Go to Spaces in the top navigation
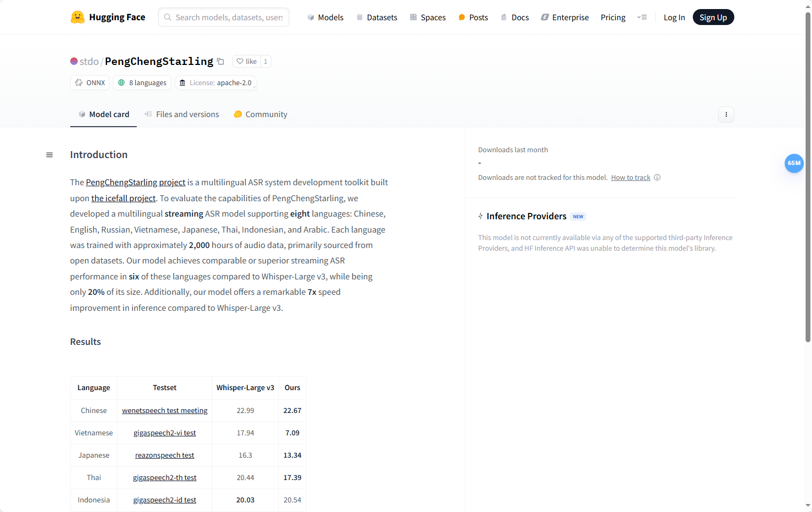812x512 pixels. click(x=428, y=18)
